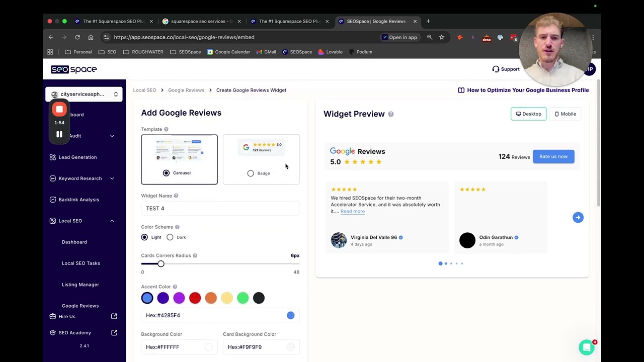Screen dimensions: 644x362
Task: Click the Google Reviews breadcrumb
Action: [186, 90]
